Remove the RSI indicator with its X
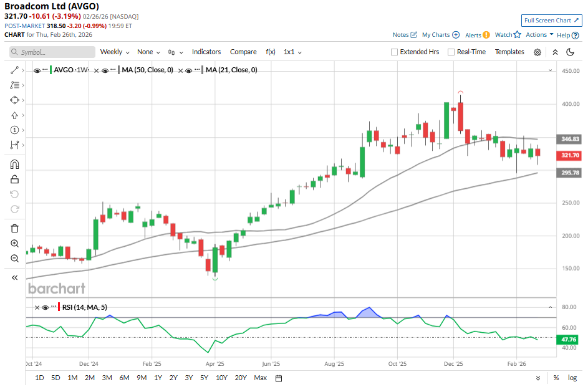The width and height of the screenshot is (588, 392). [37, 307]
